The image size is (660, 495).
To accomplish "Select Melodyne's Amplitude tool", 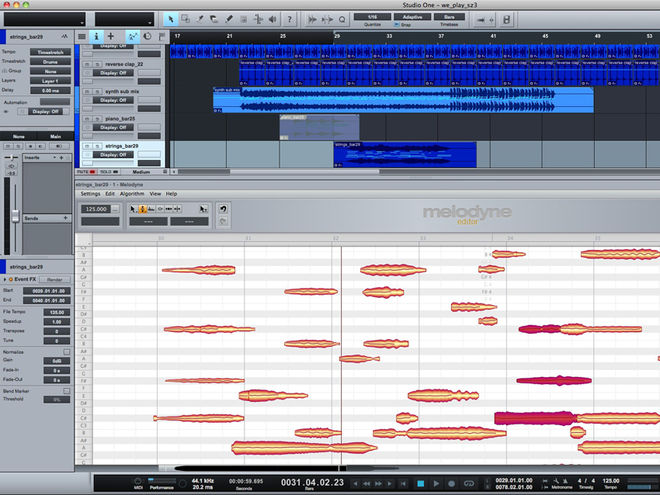I will pos(160,209).
